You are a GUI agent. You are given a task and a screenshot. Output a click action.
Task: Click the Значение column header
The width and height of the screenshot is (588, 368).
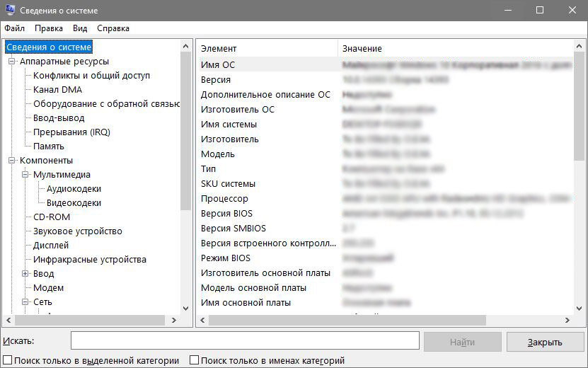456,48
